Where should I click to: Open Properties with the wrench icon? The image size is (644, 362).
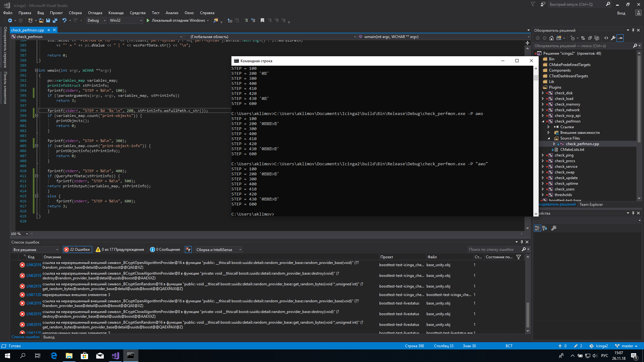coord(613,38)
